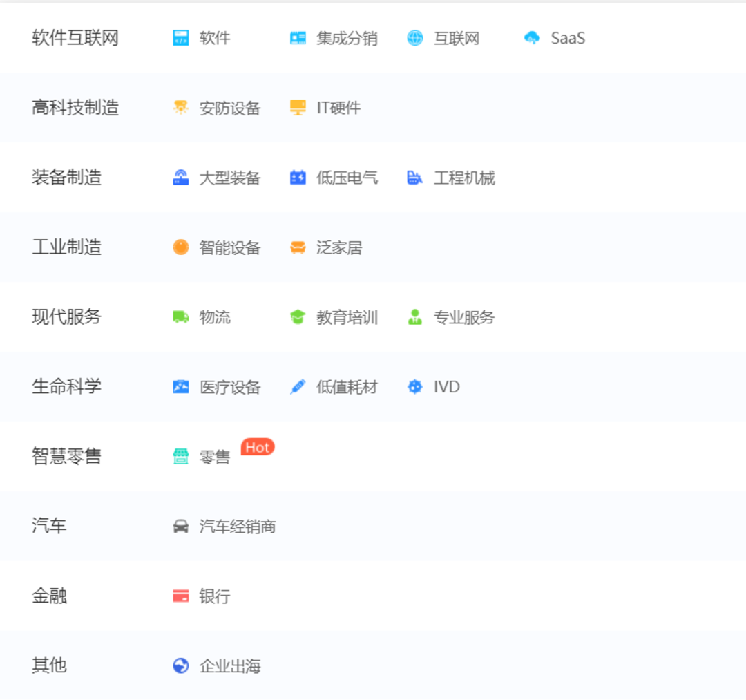Screen dimensions: 746x700
Task: Select the 低值耗材 link
Action: 347,387
